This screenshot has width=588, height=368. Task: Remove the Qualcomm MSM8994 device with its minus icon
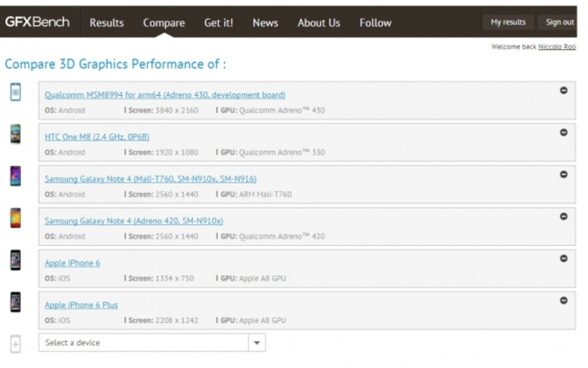563,91
